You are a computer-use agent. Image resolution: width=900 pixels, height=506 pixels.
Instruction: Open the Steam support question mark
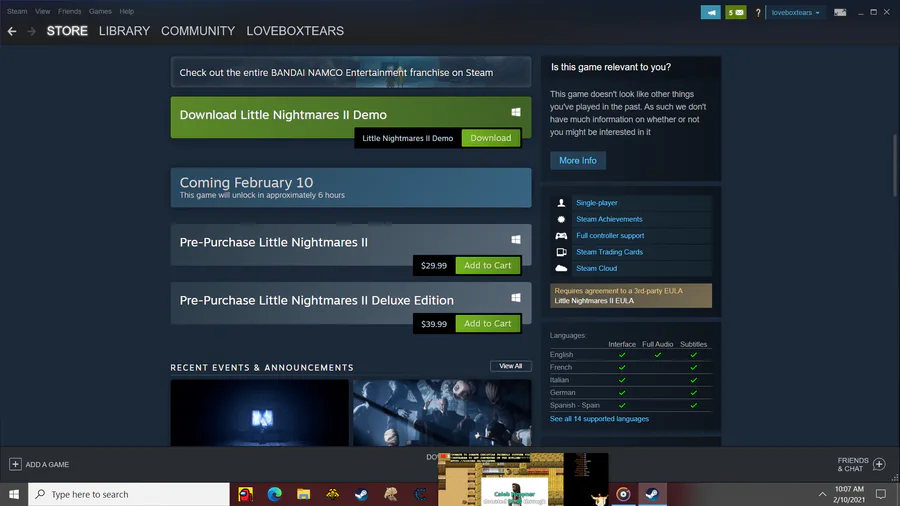point(758,12)
